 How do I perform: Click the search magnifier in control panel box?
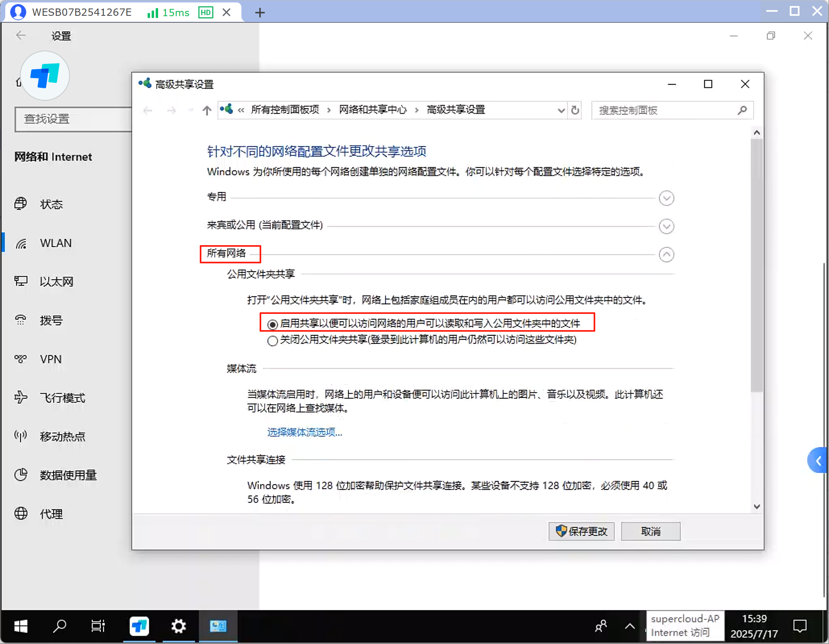click(x=742, y=110)
